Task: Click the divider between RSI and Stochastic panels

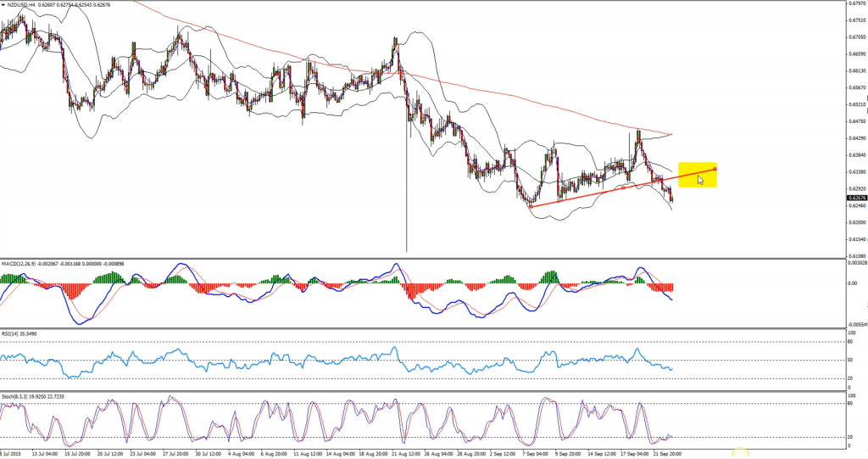Action: pos(424,389)
